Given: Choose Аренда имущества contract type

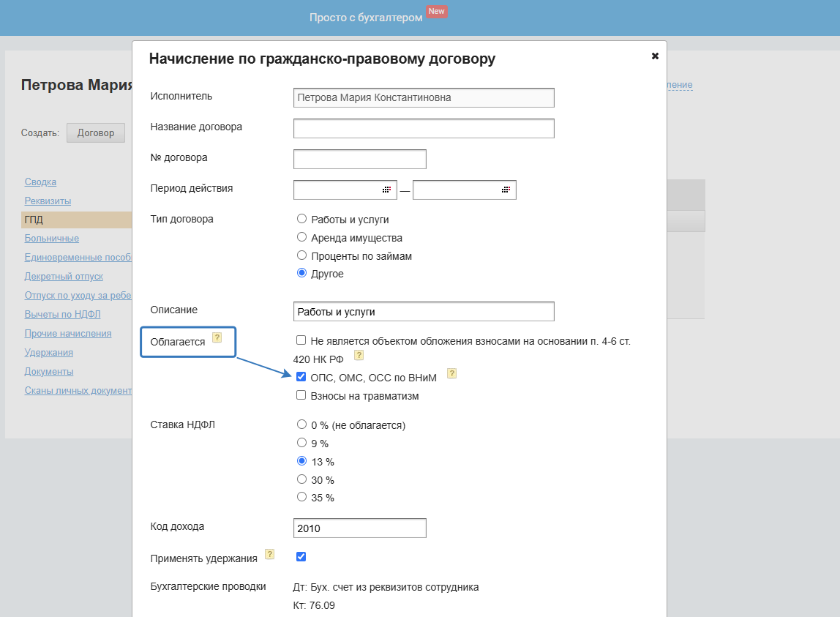Looking at the screenshot, I should (x=301, y=237).
